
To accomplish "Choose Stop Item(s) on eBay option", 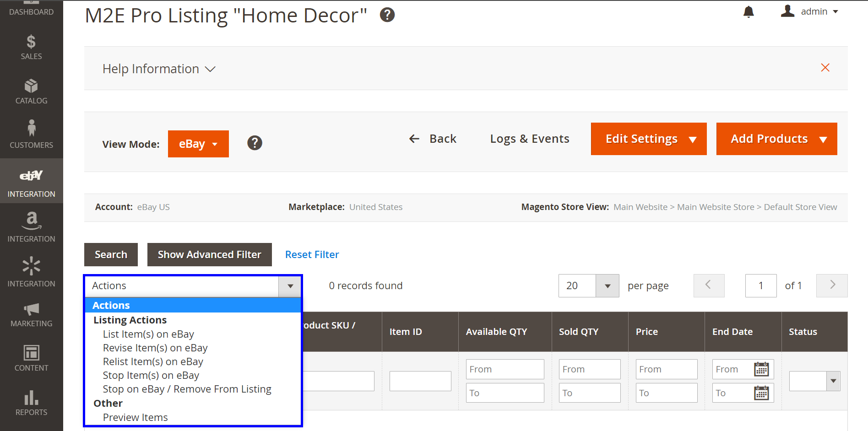I will click(151, 376).
